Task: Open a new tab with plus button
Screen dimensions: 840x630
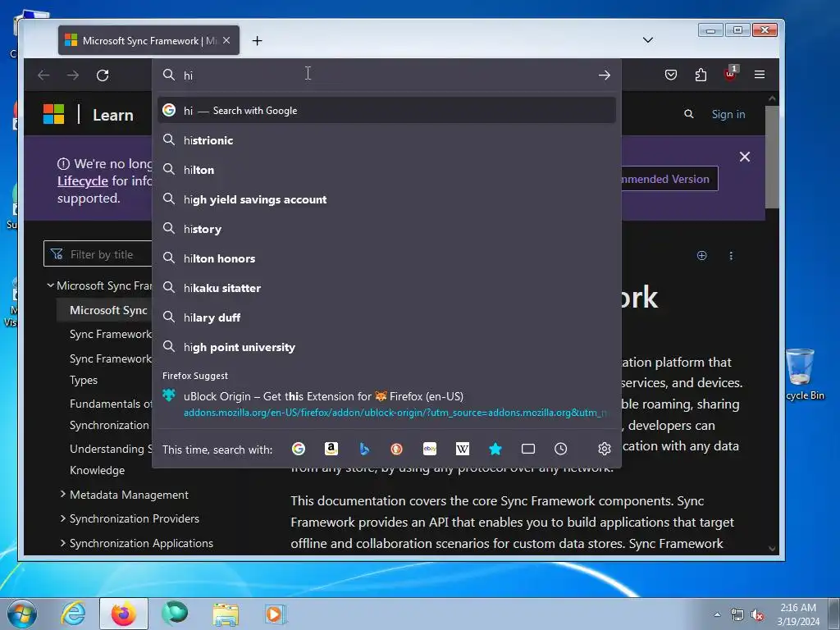Action: pyautogui.click(x=257, y=41)
